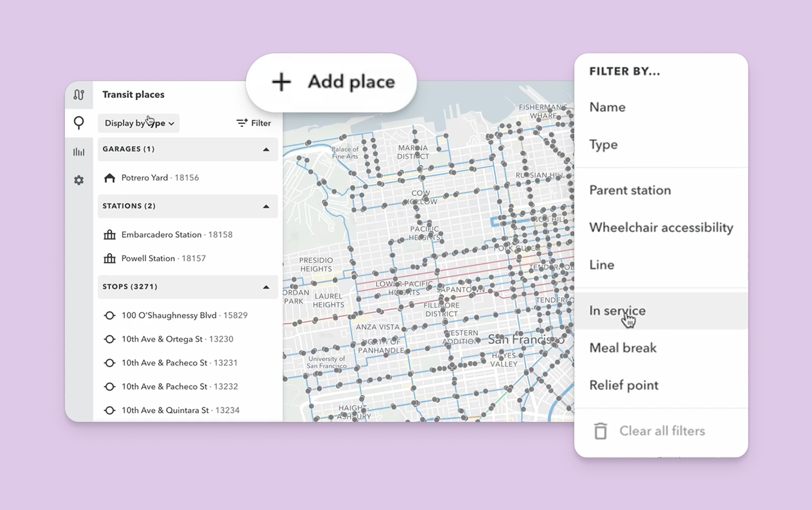Screen dimensions: 812x510
Task: Click Clear all filters
Action: tap(662, 431)
